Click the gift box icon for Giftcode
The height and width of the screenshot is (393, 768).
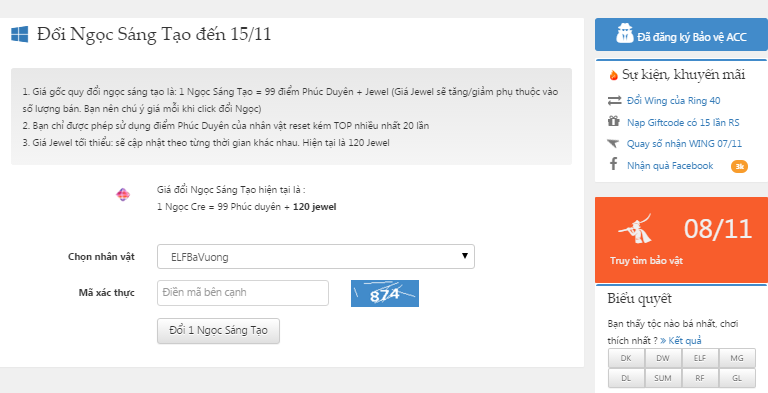tap(614, 121)
